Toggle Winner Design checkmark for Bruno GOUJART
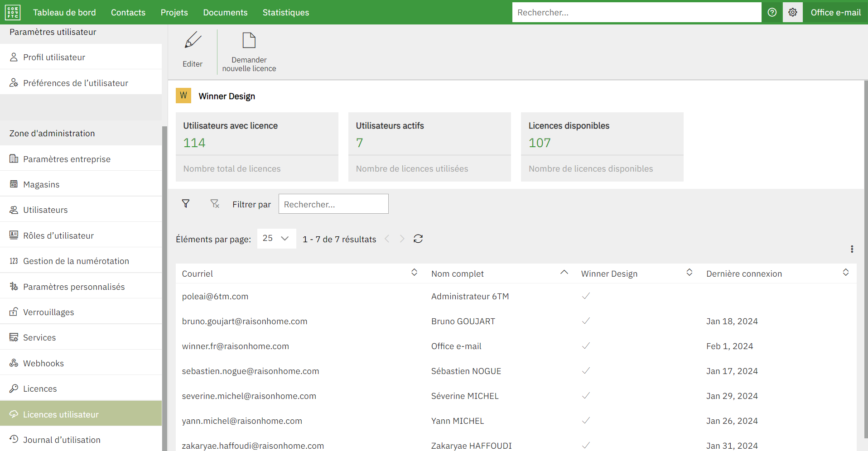The width and height of the screenshot is (868, 451). tap(586, 321)
